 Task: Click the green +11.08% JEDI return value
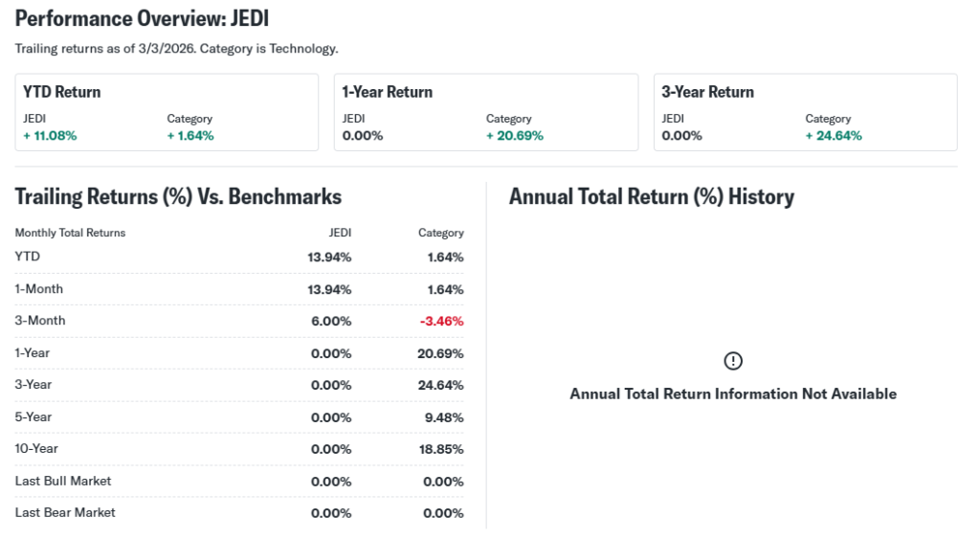click(50, 136)
